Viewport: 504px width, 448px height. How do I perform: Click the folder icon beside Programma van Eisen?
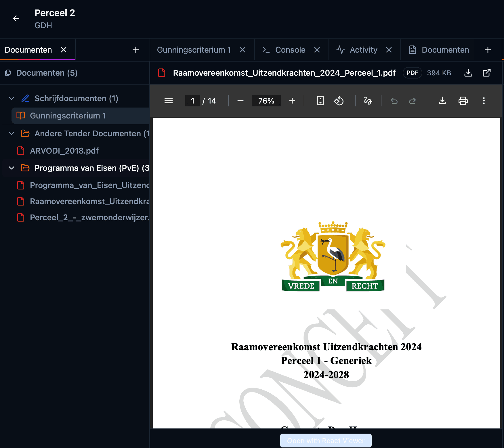[x=25, y=168]
